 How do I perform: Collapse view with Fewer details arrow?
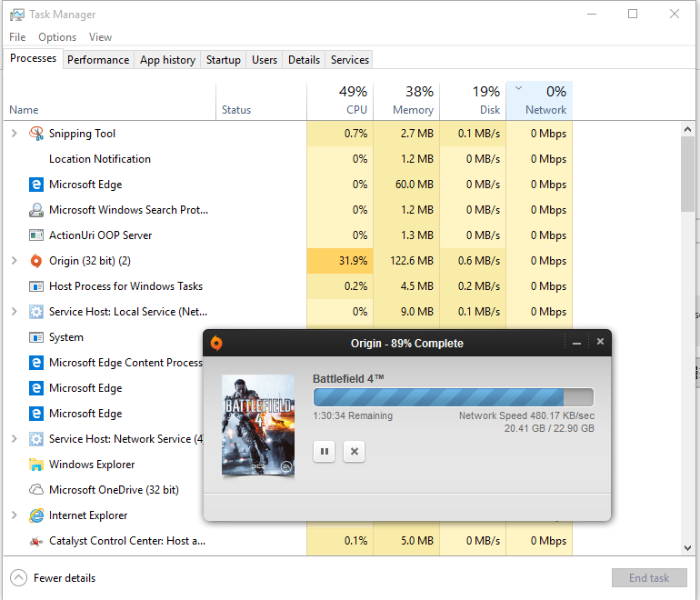click(19, 577)
